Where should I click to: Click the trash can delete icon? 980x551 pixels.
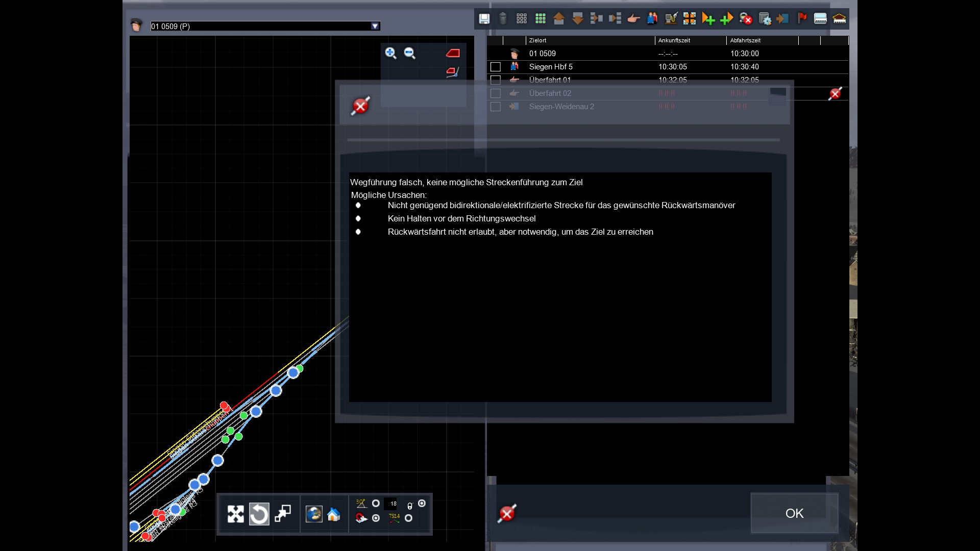503,19
